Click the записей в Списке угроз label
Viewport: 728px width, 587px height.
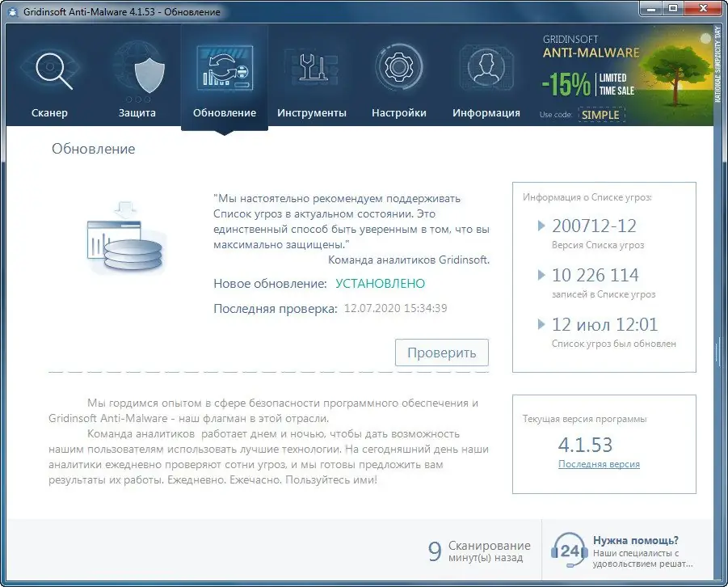coord(604,294)
